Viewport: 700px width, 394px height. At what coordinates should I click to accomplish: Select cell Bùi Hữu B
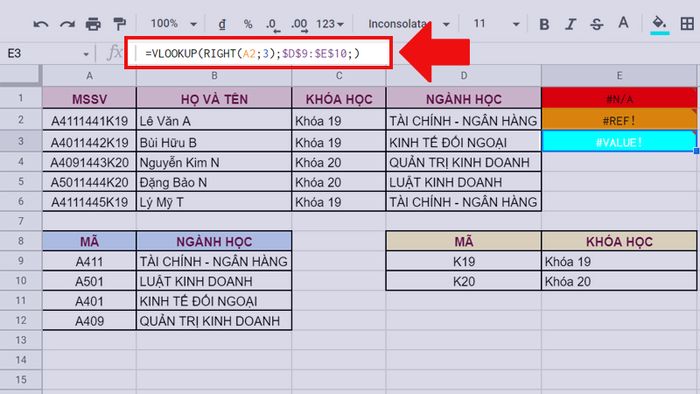coord(214,142)
